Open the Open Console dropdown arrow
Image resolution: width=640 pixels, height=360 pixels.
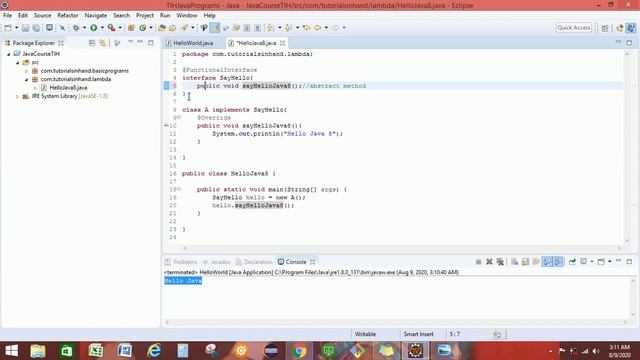pyautogui.click(x=609, y=262)
